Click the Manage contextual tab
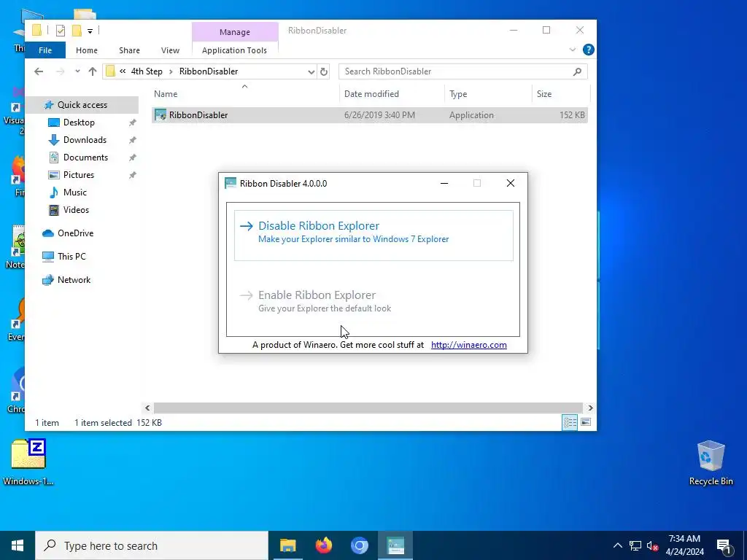Screen dimensions: 747x560 [x=235, y=32]
